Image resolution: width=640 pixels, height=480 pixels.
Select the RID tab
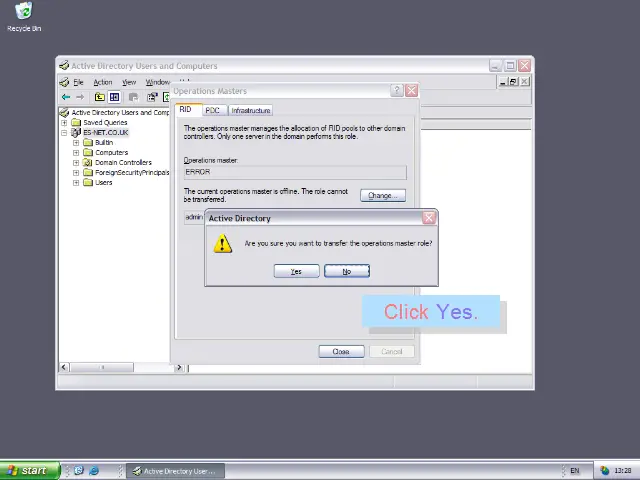(186, 109)
